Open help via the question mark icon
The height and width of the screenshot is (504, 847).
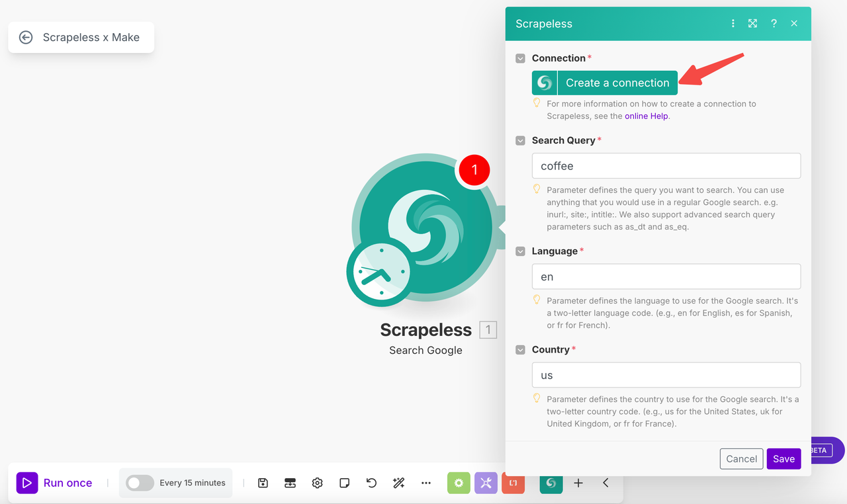click(x=774, y=23)
